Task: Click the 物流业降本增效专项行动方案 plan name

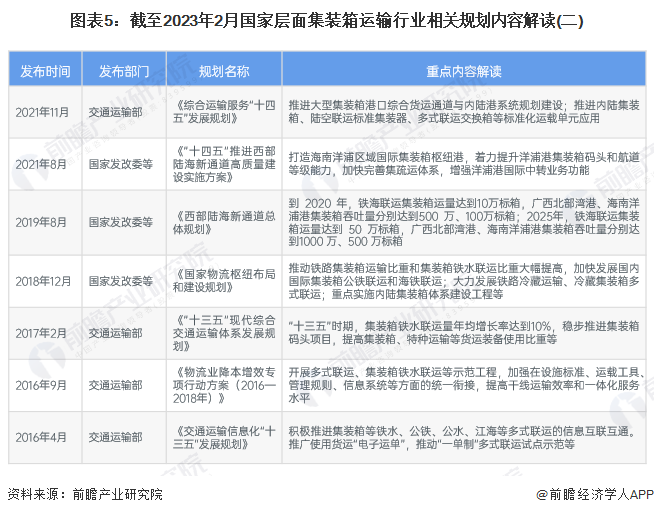Action: [224, 385]
